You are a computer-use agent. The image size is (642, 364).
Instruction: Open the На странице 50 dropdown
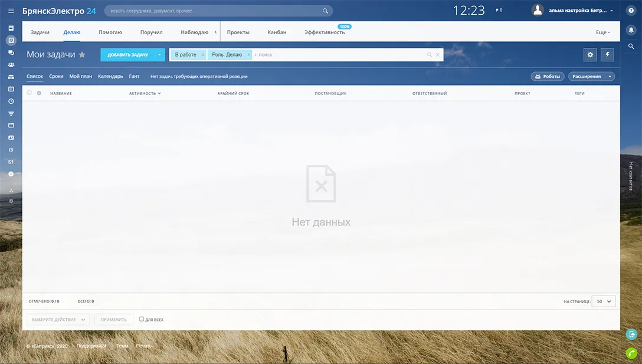point(604,301)
